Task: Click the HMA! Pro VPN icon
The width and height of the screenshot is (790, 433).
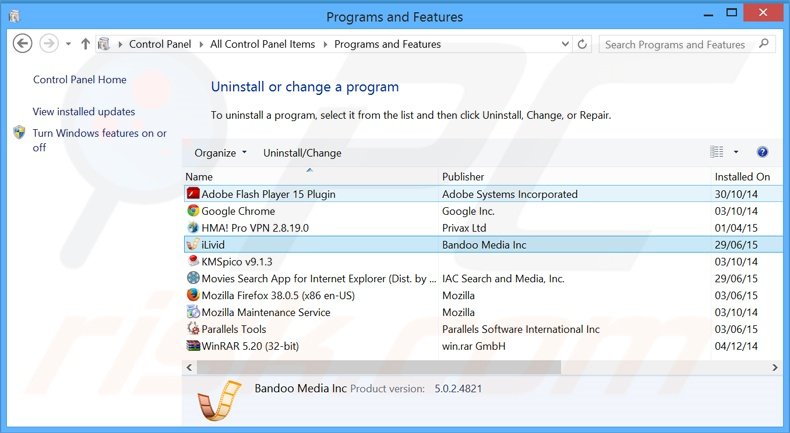Action: [193, 227]
